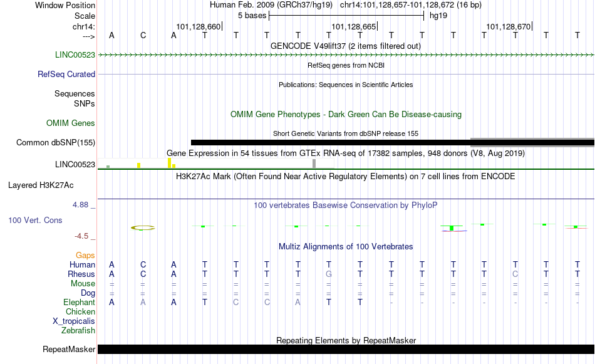
Task: Click the 101,128,665 position marker
Action: tap(354, 26)
